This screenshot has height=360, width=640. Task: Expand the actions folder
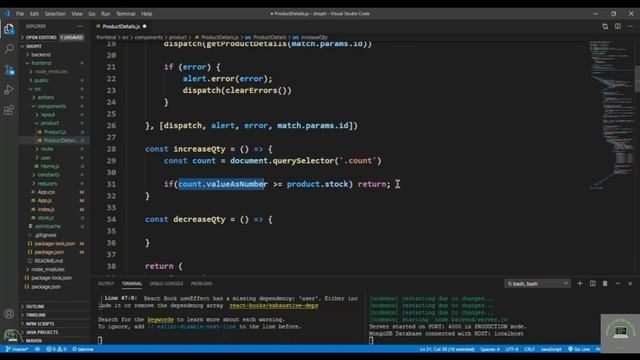[x=54, y=97]
